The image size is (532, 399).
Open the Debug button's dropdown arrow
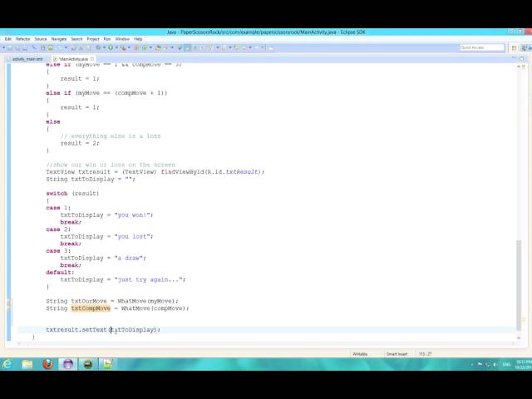pos(104,48)
